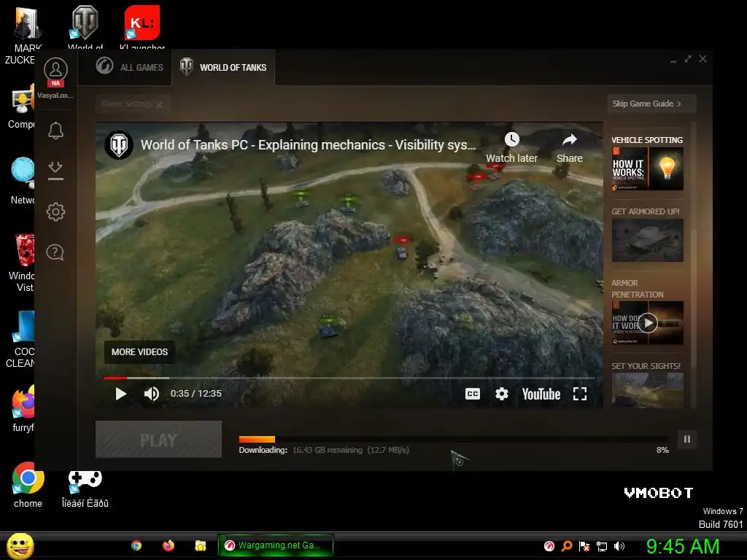Open the SET YOUR SIGHTS! thumbnail
Viewport: 747px width, 560px height.
point(648,391)
